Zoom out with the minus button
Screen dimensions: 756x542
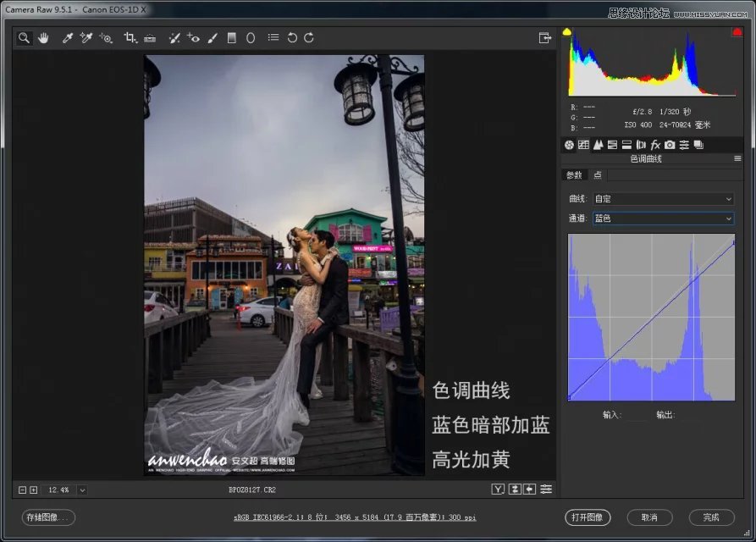22,490
